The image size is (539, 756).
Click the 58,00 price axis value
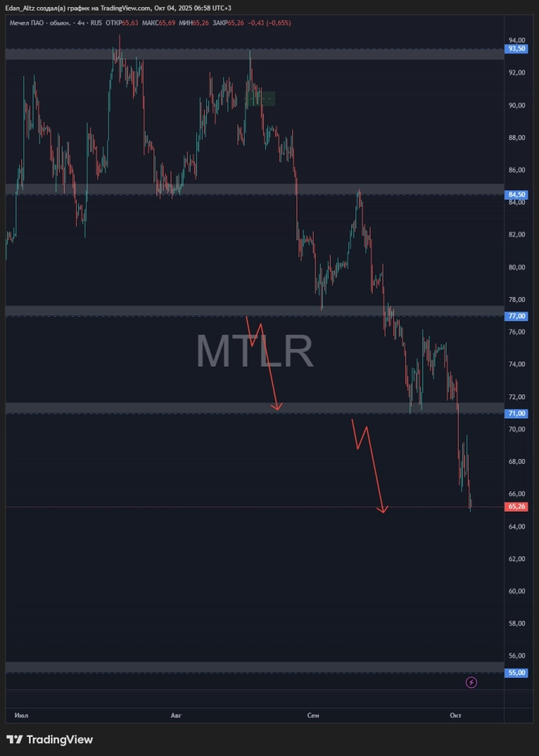point(517,623)
